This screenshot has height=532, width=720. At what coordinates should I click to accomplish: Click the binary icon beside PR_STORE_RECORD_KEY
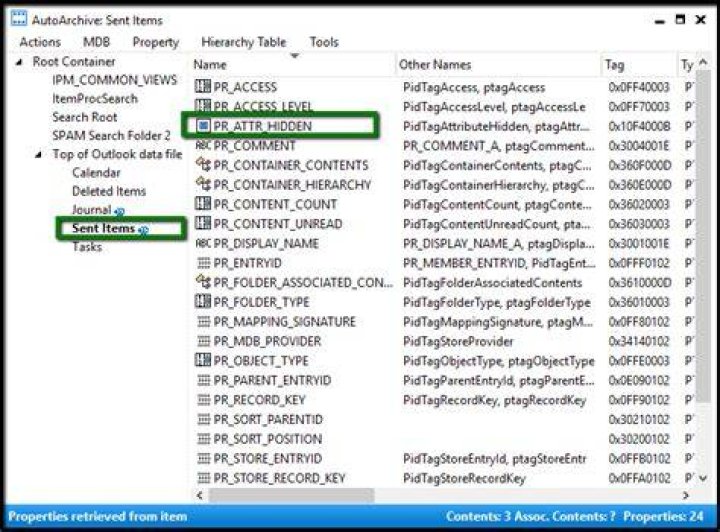point(203,478)
